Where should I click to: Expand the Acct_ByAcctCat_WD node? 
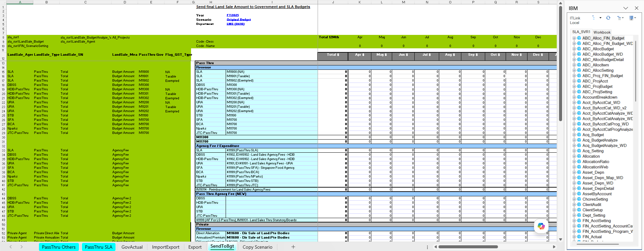[x=574, y=103]
